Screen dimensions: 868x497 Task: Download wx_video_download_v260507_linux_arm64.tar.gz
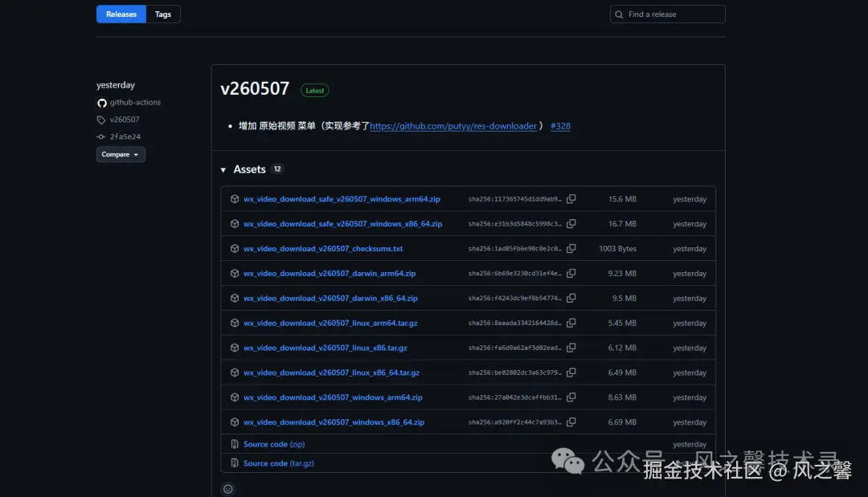(330, 323)
